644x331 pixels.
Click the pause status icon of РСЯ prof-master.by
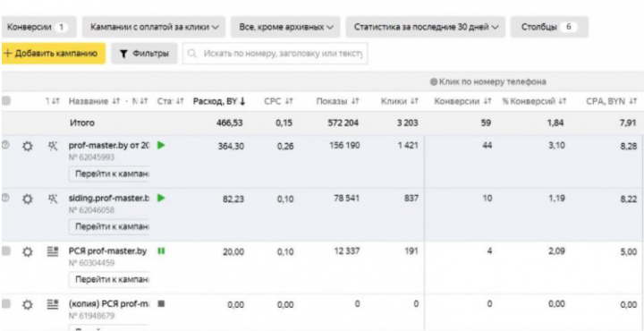(161, 250)
